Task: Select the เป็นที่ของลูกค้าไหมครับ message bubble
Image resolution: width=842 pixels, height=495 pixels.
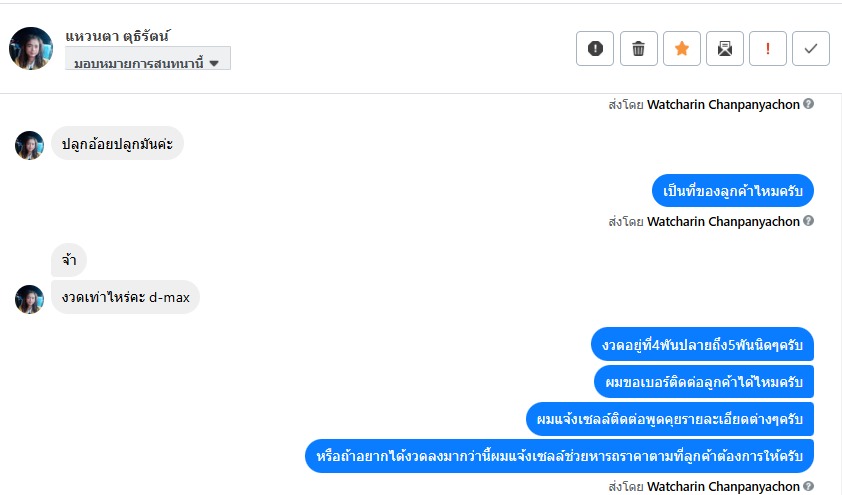Action: pos(733,190)
